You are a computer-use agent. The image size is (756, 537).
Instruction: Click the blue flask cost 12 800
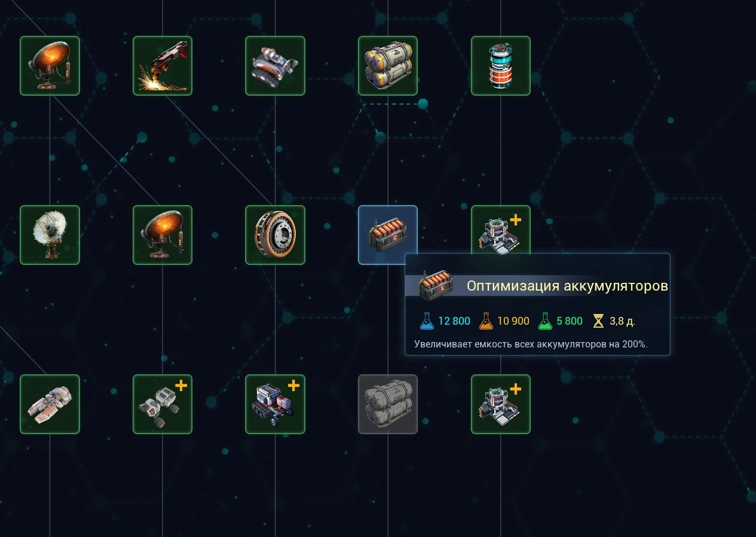point(445,321)
